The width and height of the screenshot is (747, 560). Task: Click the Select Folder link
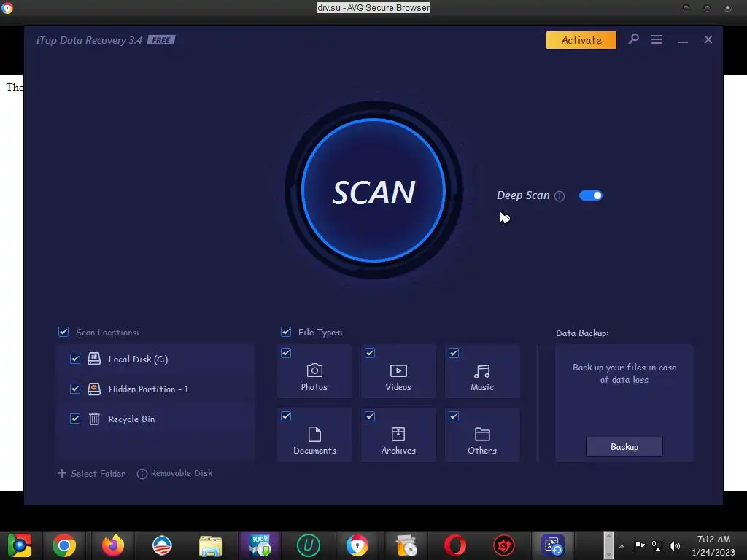98,473
